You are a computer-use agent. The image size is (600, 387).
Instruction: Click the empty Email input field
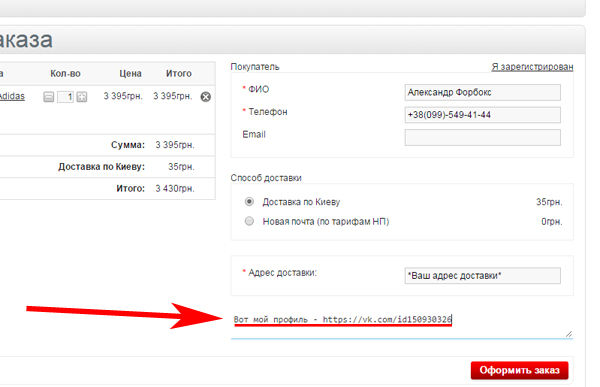(x=483, y=137)
